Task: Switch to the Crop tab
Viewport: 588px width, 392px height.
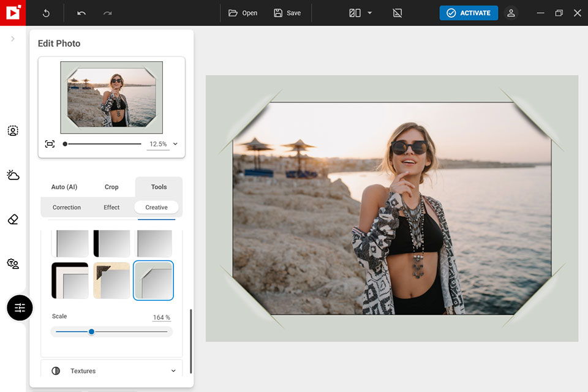Action: coord(111,187)
